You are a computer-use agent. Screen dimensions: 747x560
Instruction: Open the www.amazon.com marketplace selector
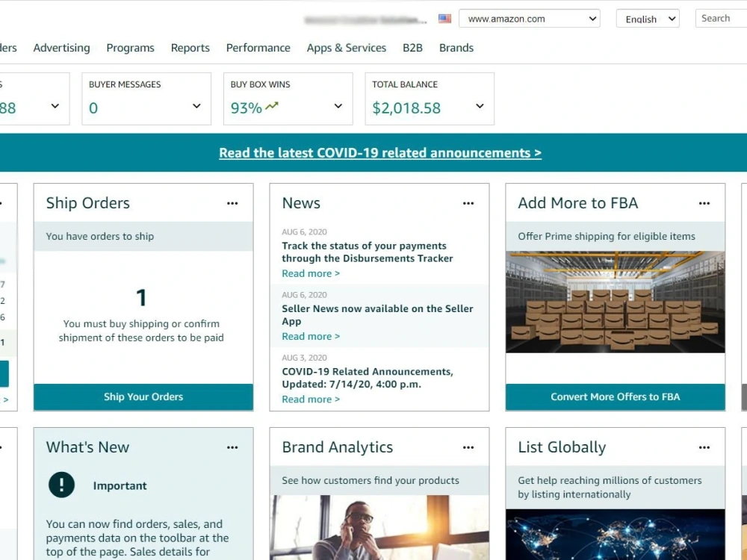tap(530, 19)
